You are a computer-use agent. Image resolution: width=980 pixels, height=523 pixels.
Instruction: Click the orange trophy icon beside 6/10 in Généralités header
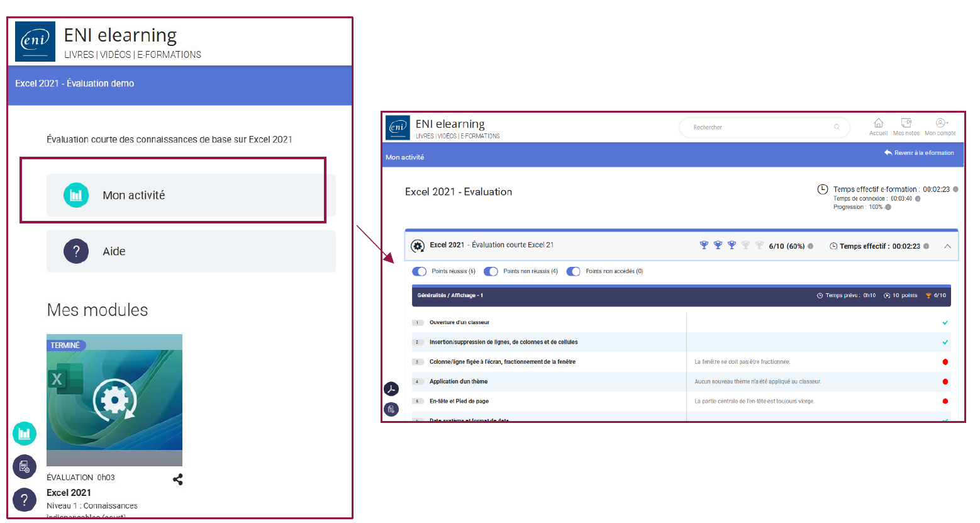tap(928, 296)
